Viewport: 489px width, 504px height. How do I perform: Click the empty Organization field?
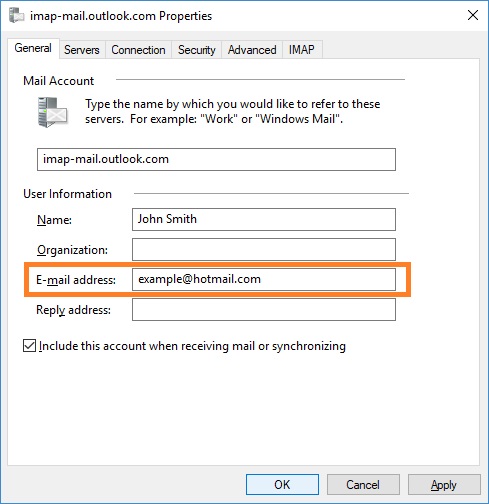[264, 249]
